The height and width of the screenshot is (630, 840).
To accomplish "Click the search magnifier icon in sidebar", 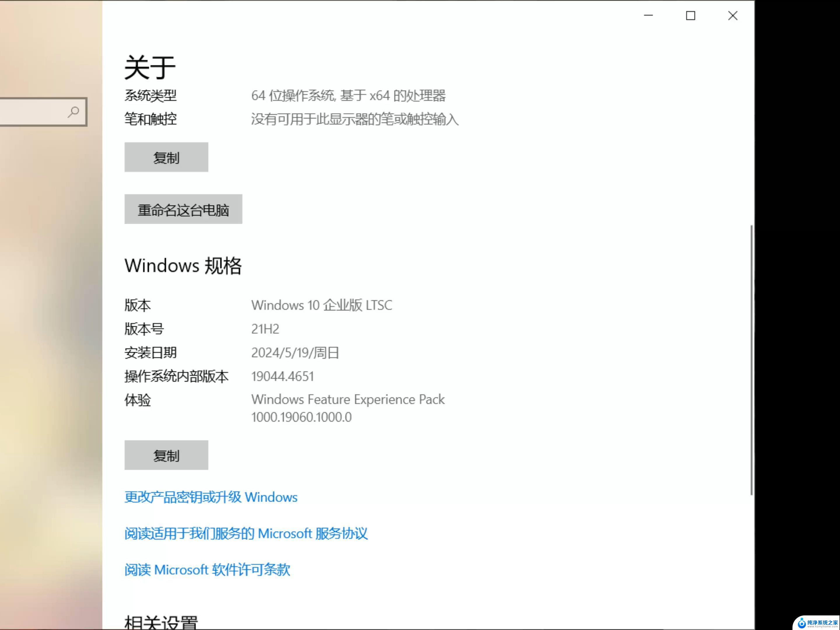I will click(73, 112).
